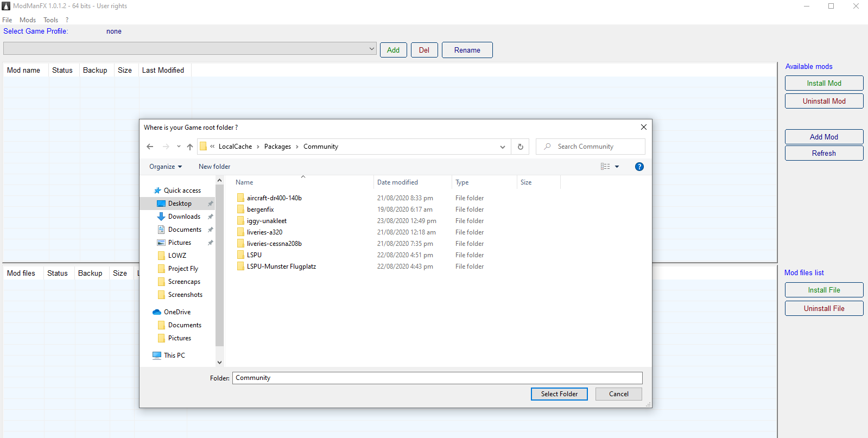Image resolution: width=868 pixels, height=438 pixels.
Task: Select the aircraft-dr400-140b folder
Action: point(274,198)
